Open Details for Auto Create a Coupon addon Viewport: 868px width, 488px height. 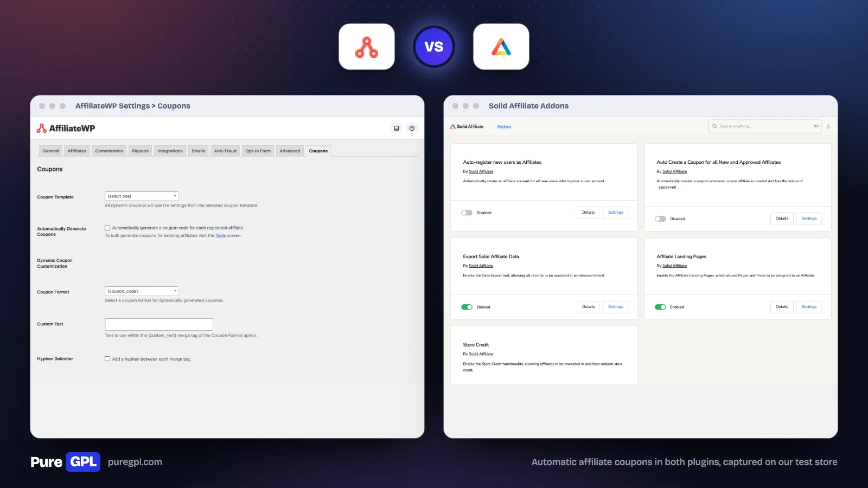[x=782, y=219]
